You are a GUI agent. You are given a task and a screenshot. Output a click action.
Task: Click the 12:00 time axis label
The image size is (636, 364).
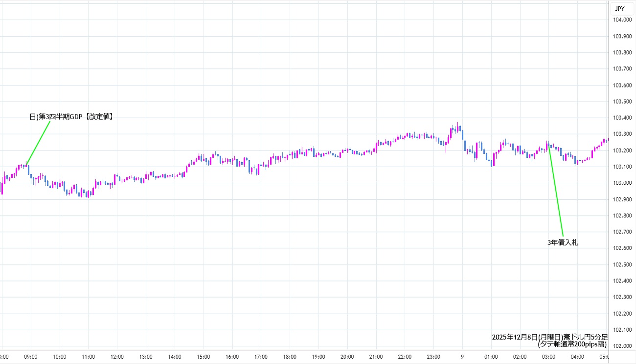(x=117, y=357)
